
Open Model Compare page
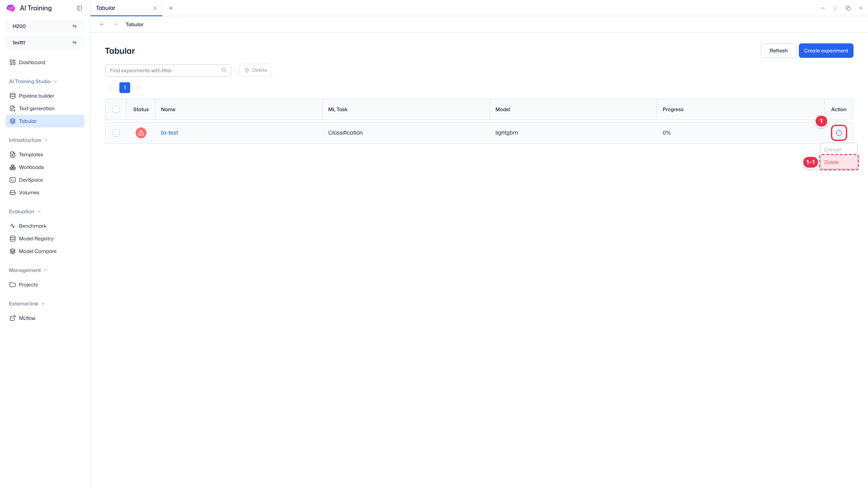(x=45, y=251)
